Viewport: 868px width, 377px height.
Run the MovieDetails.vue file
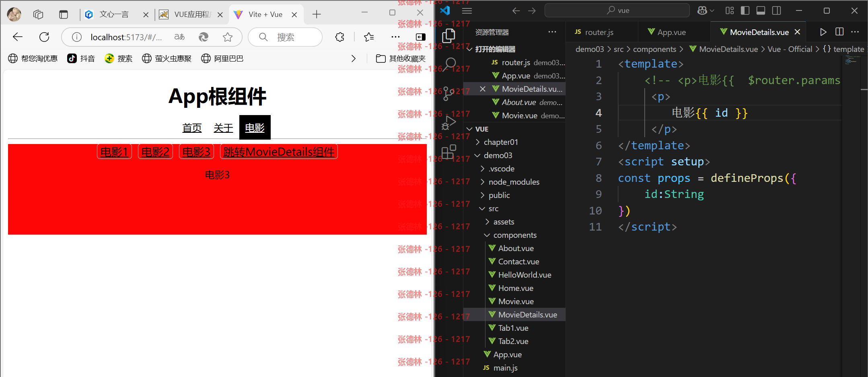pos(823,32)
